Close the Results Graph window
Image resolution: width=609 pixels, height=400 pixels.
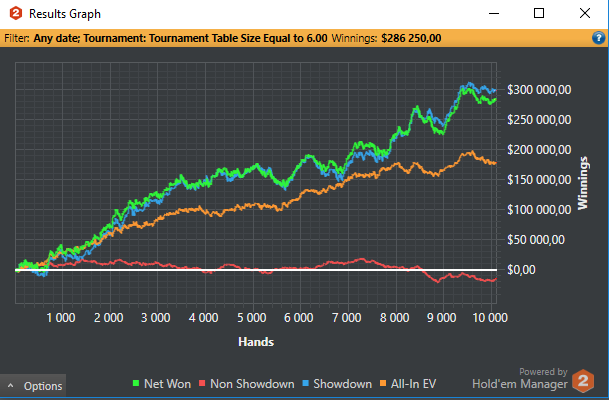click(x=585, y=13)
